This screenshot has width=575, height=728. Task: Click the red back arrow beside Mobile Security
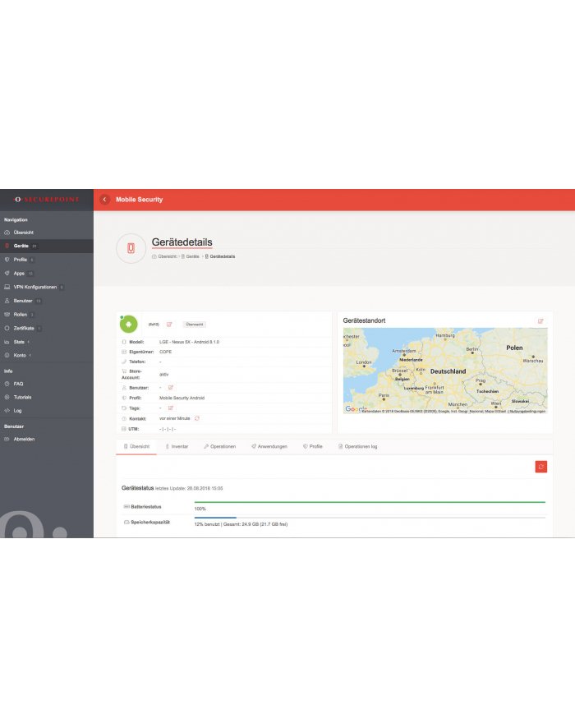(104, 200)
